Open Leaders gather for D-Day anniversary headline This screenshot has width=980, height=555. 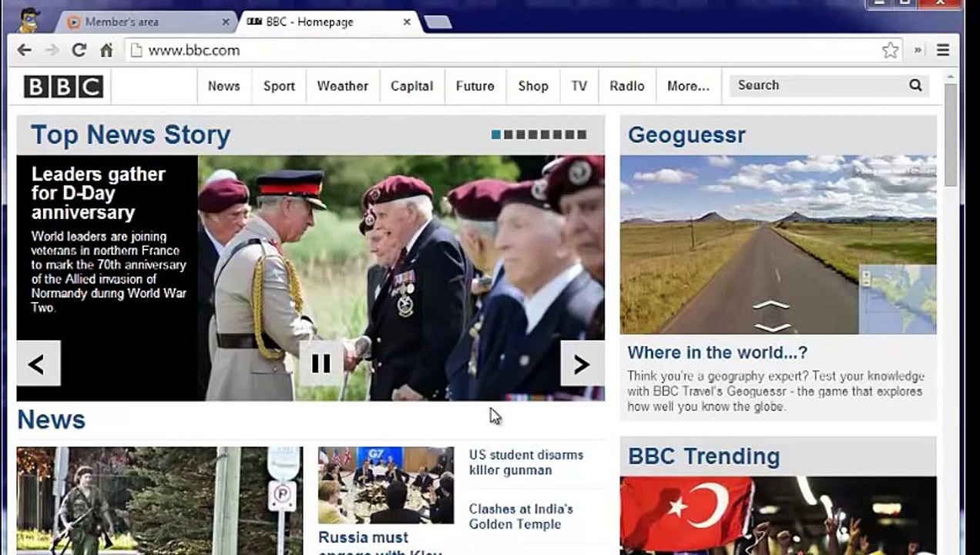(x=98, y=193)
